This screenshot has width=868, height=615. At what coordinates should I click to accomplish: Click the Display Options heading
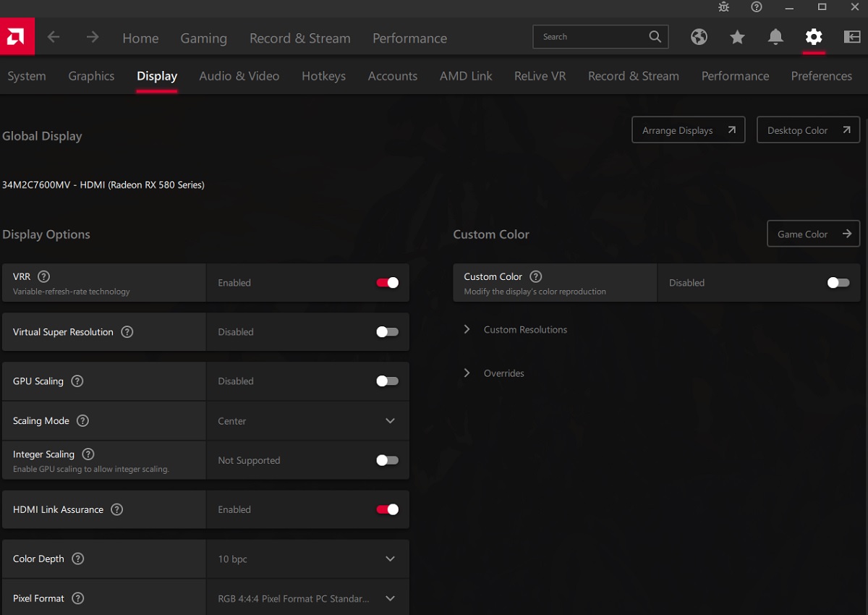pyautogui.click(x=46, y=234)
